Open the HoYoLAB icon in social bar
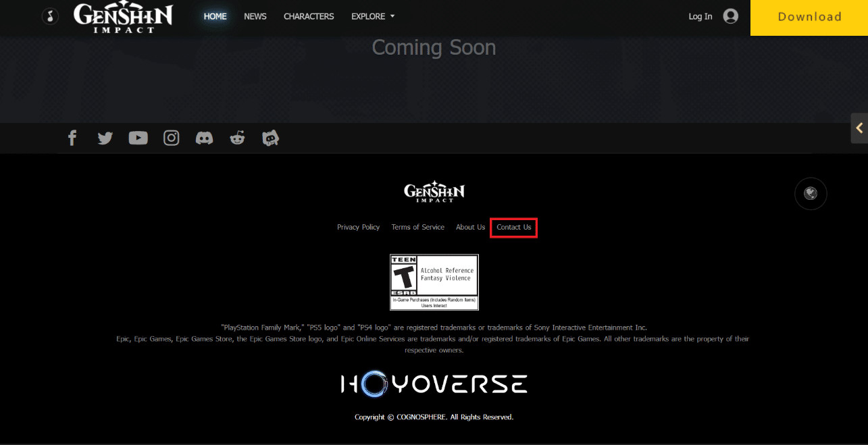Image resolution: width=868 pixels, height=445 pixels. 270,138
